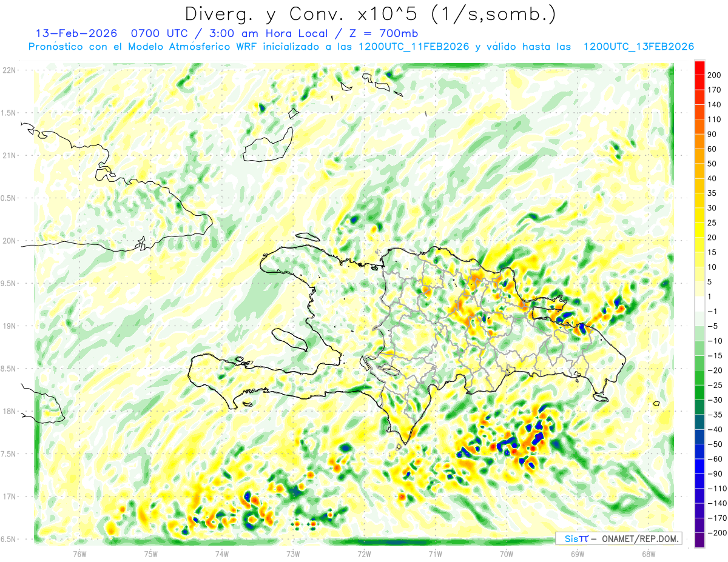
Task: Click the positive '170' color scale value
Action: (x=715, y=90)
